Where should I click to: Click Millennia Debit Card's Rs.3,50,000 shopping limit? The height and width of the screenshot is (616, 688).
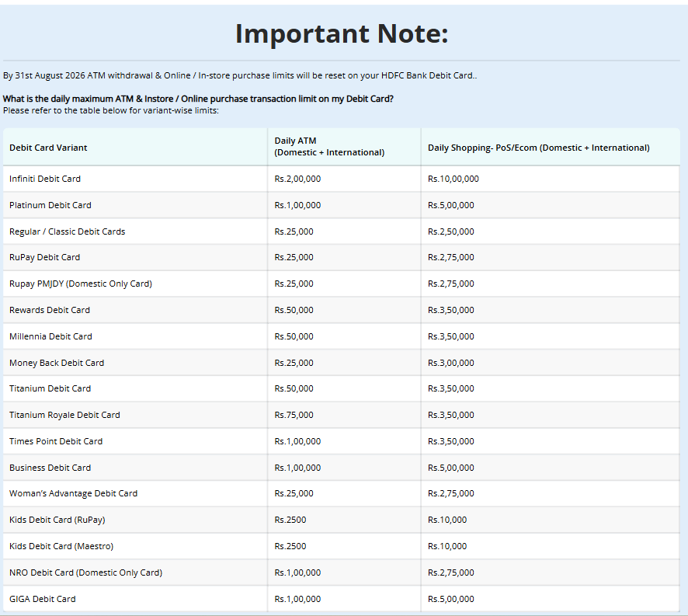[x=450, y=336]
